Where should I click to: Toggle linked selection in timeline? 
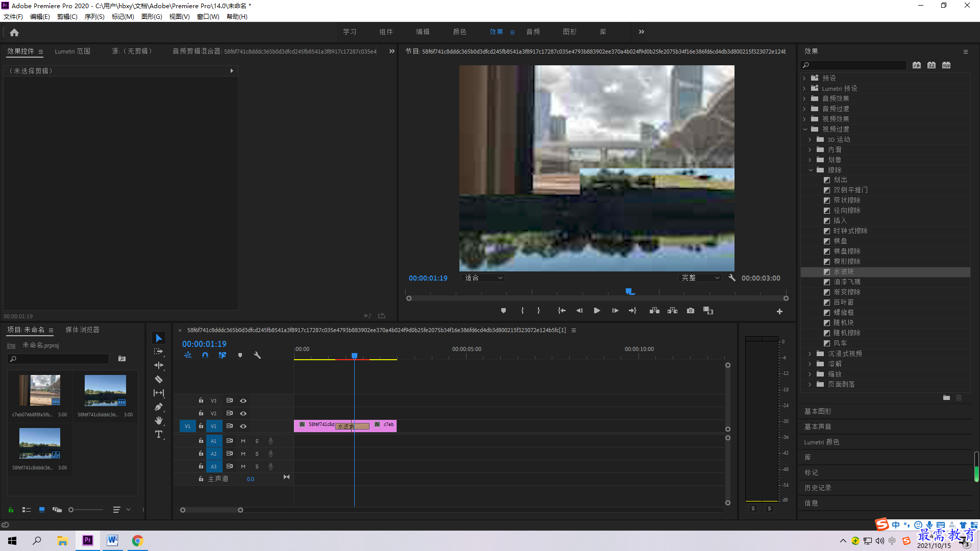[223, 355]
